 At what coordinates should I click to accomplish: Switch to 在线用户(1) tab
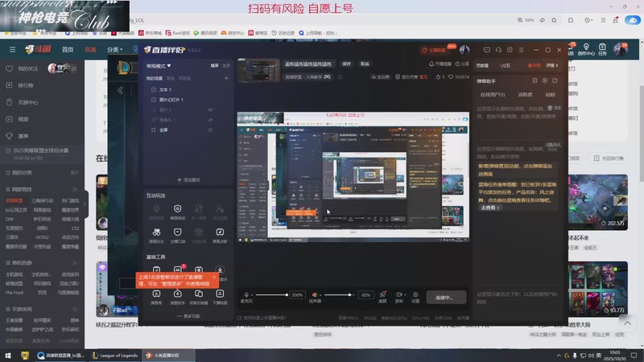point(493,94)
